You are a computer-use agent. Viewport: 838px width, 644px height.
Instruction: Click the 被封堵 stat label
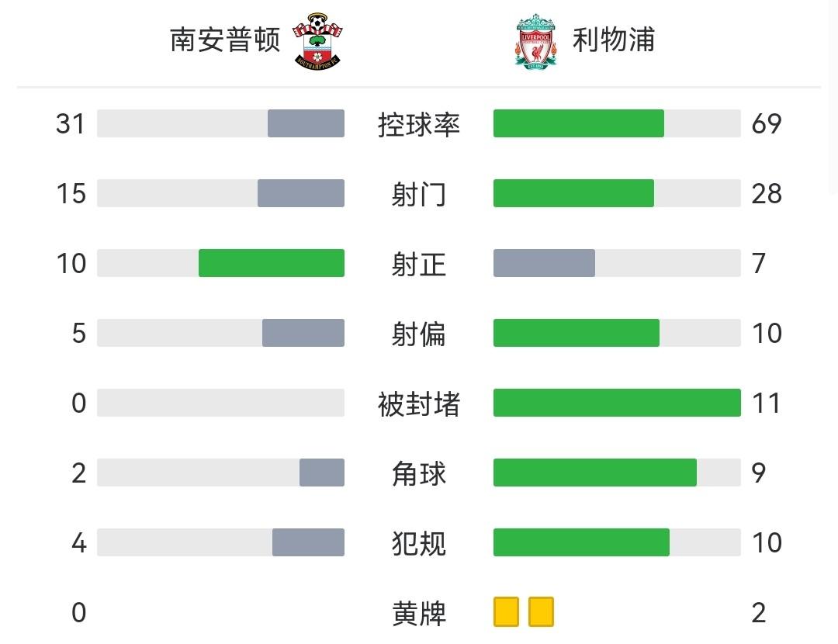point(419,403)
